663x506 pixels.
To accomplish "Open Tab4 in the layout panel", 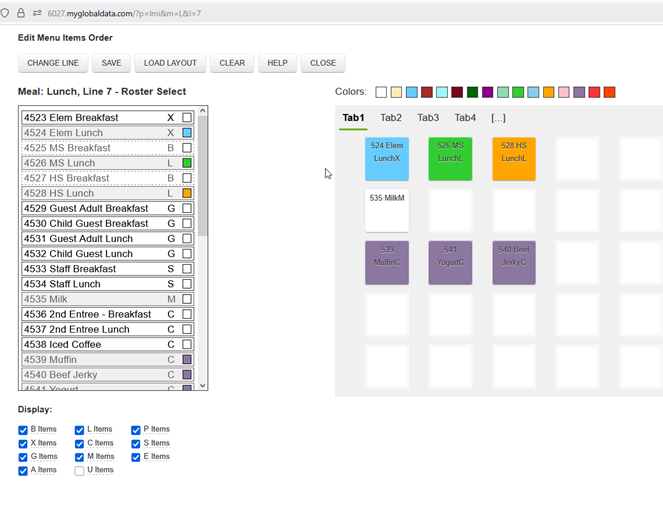I will click(465, 118).
